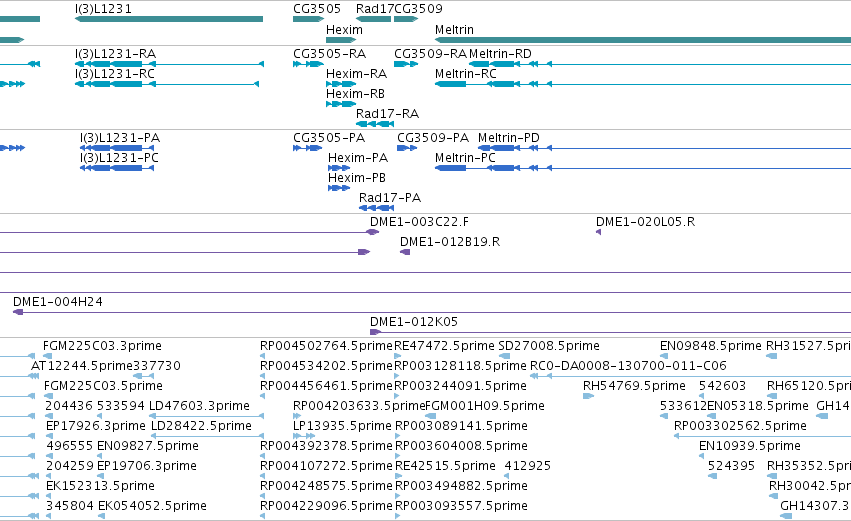Click the l(3)L1231 gene label
This screenshot has width=851, height=521.
click(103, 9)
